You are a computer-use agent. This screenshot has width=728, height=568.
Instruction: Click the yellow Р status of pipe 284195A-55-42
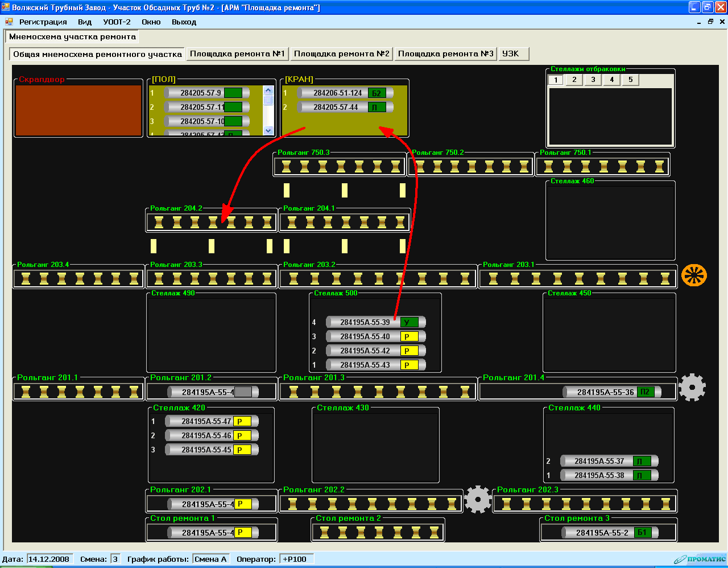pos(409,351)
